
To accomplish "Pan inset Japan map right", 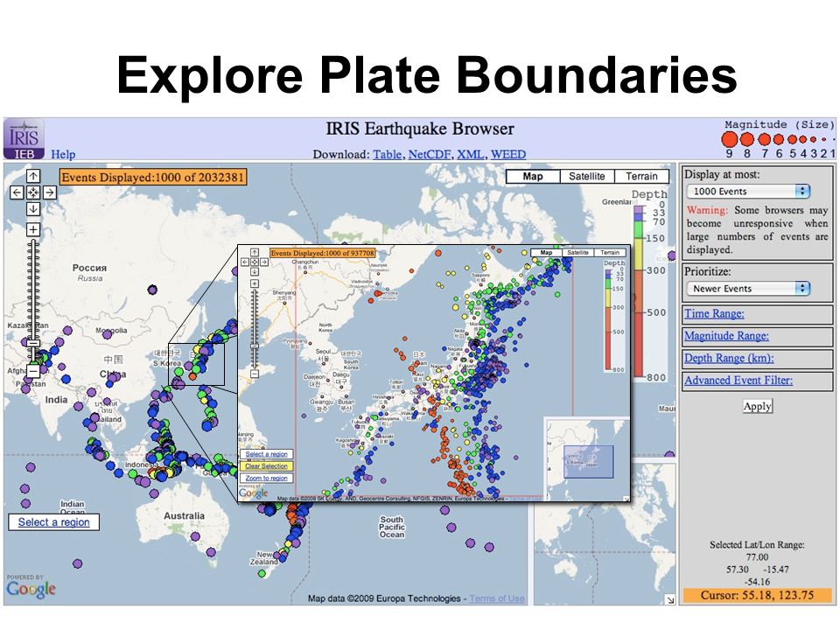I will click(264, 262).
